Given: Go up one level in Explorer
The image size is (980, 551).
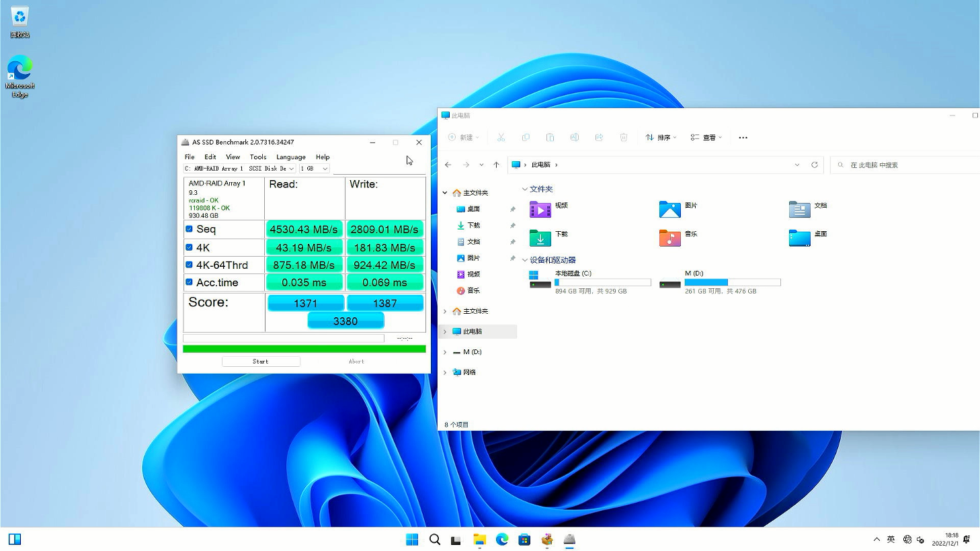Looking at the screenshot, I should click(496, 165).
